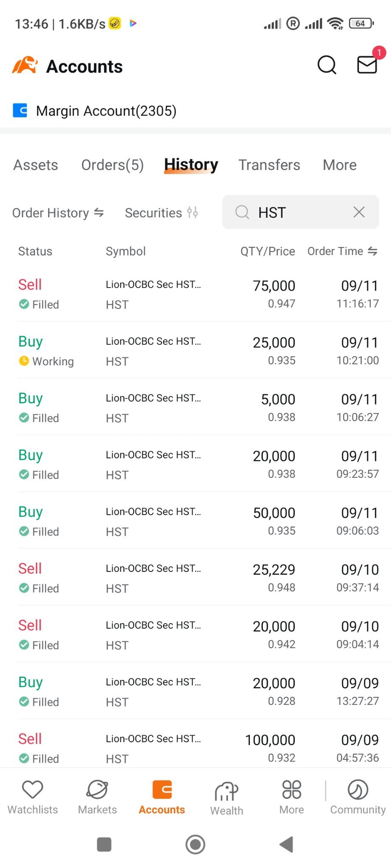391x868 pixels.
Task: Switch to the Assets tab
Action: (x=36, y=165)
